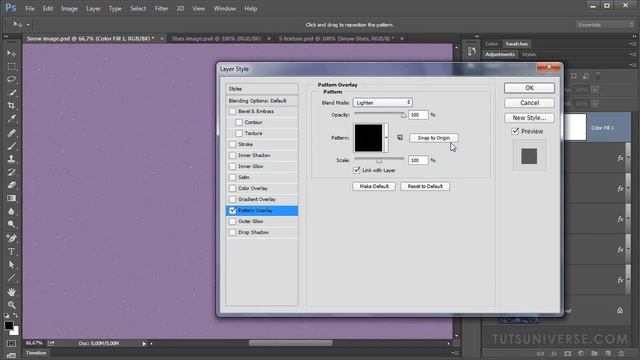Select the Gradient tool
The width and height of the screenshot is (640, 360).
pos(11,198)
